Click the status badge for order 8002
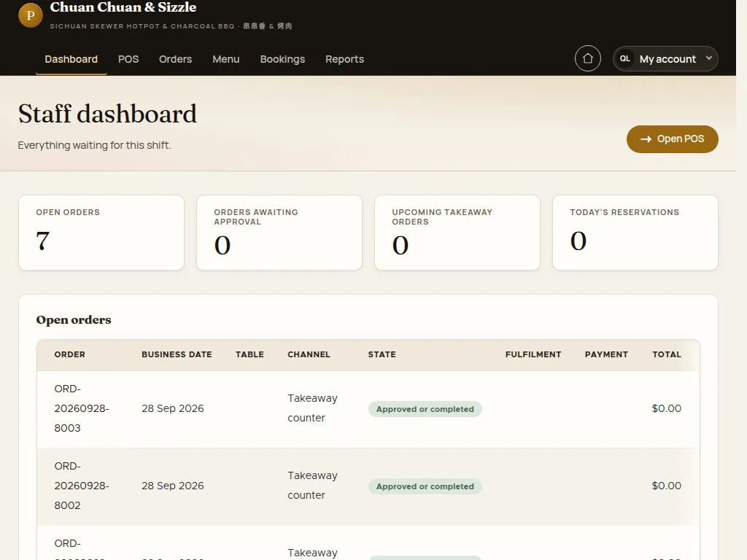Image resolution: width=747 pixels, height=560 pixels. pos(425,486)
